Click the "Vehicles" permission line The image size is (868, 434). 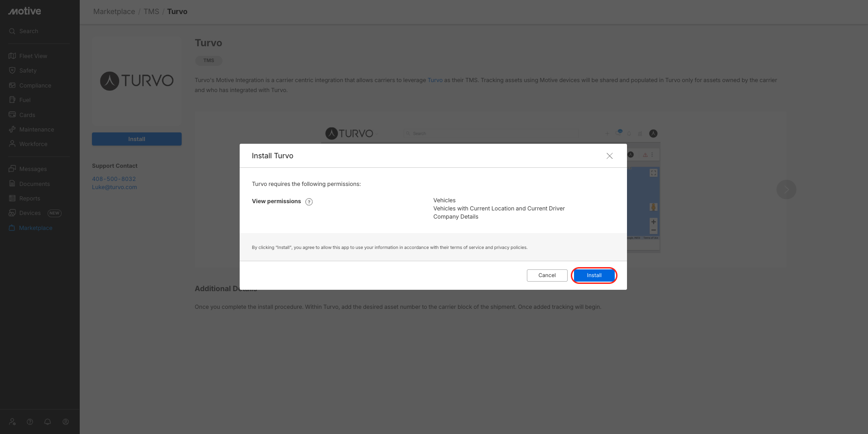(444, 200)
